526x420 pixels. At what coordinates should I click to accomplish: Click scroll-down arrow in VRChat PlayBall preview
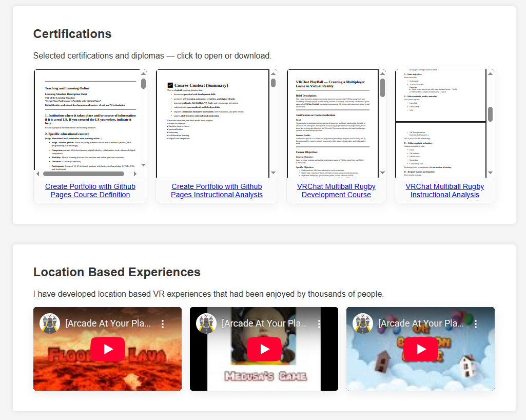click(x=382, y=173)
